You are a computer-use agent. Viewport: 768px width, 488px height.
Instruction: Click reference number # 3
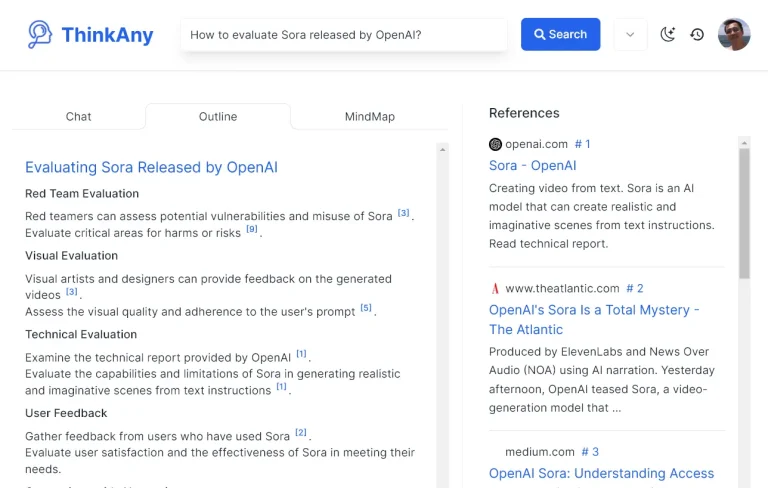point(590,452)
